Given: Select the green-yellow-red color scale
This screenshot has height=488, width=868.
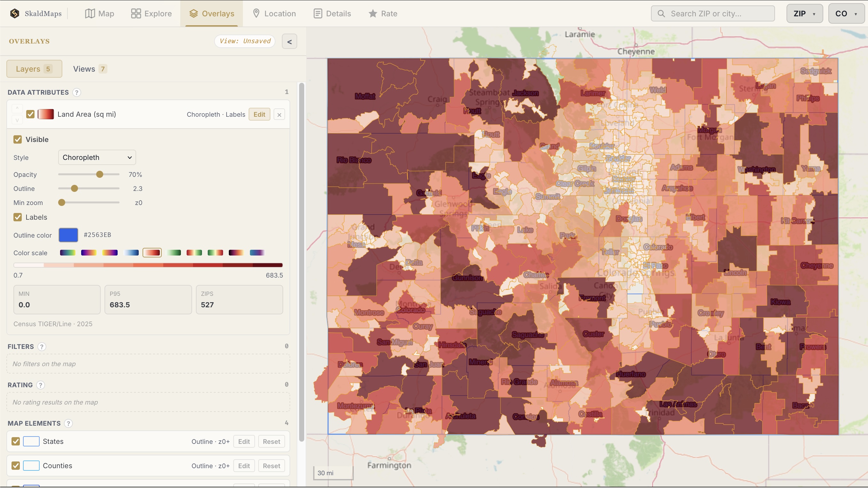Looking at the screenshot, I should coord(215,253).
